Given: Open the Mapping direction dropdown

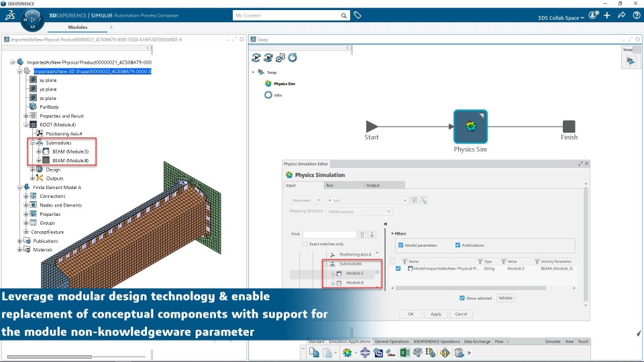Looking at the screenshot, I should (359, 212).
